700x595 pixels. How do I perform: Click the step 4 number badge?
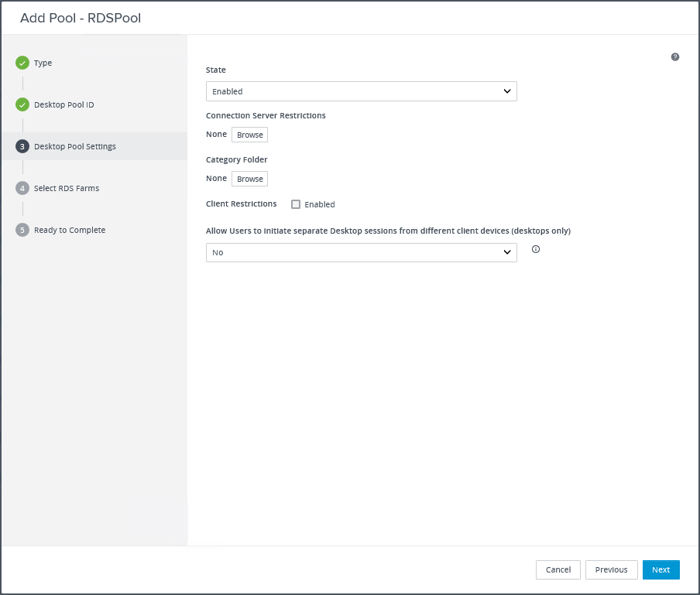tap(22, 188)
